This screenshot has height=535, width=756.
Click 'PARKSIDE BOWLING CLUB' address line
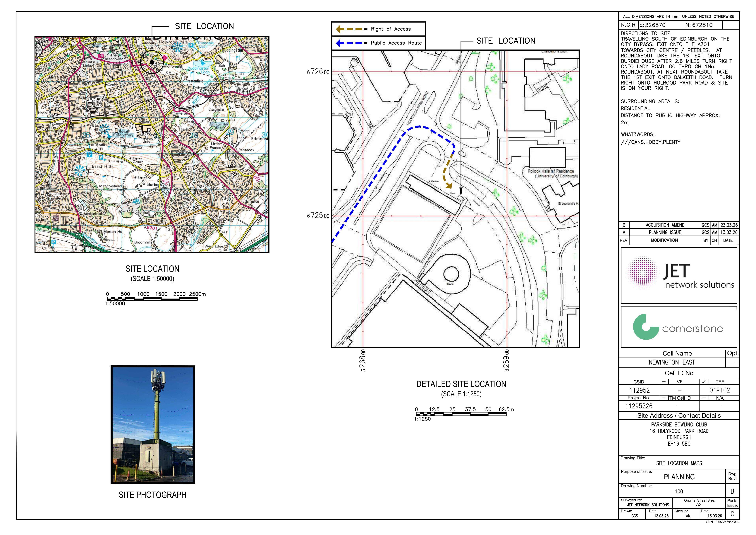pyautogui.click(x=679, y=425)
